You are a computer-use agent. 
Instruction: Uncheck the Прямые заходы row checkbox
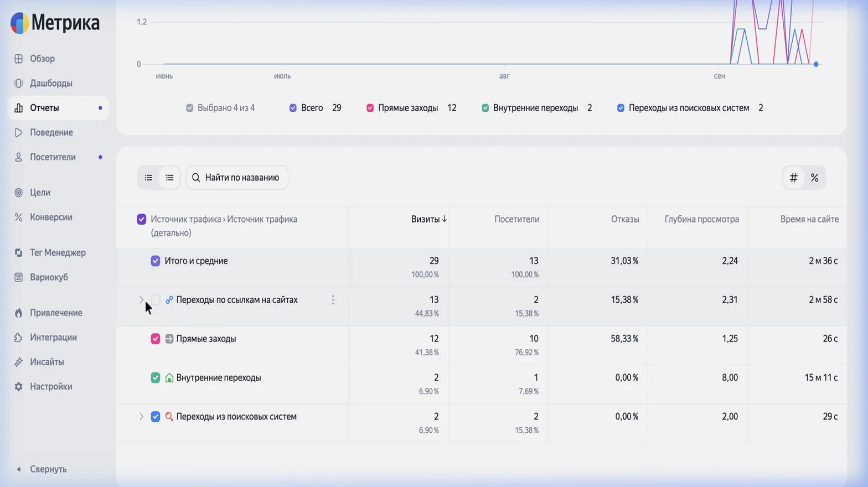coord(156,339)
